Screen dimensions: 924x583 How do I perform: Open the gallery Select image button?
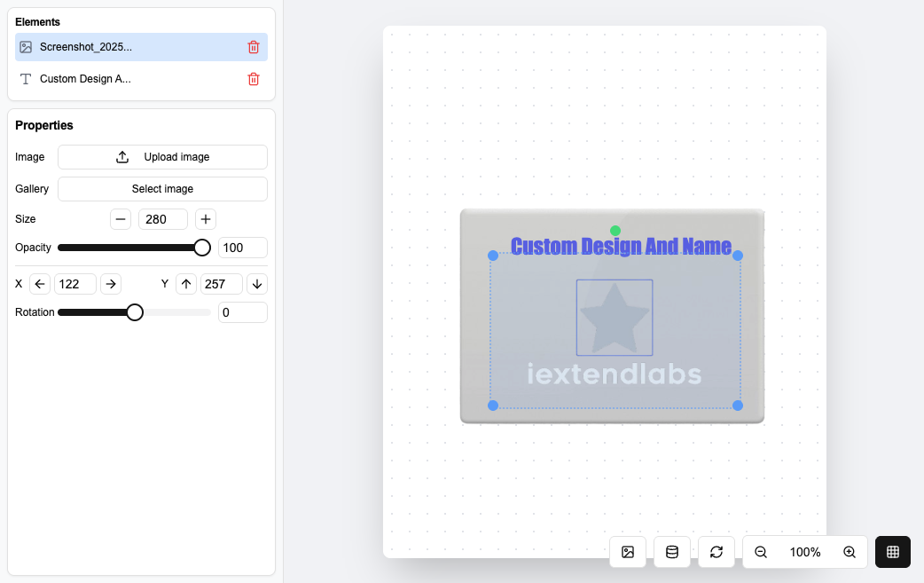[x=162, y=189]
